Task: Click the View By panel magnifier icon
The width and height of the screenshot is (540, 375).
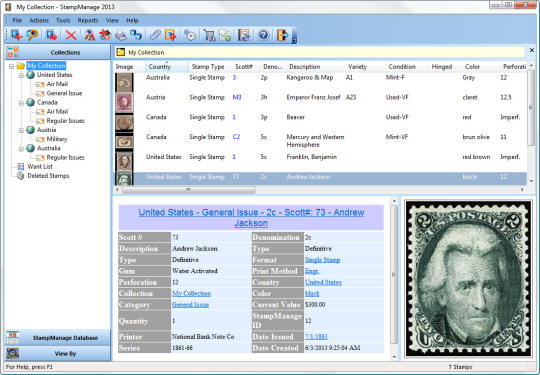Action: [13, 353]
